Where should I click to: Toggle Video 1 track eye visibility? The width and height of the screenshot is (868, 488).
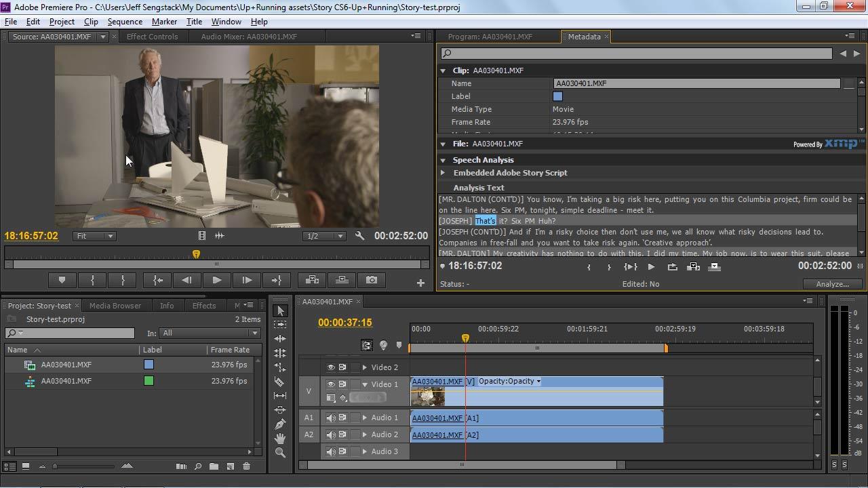(x=331, y=384)
